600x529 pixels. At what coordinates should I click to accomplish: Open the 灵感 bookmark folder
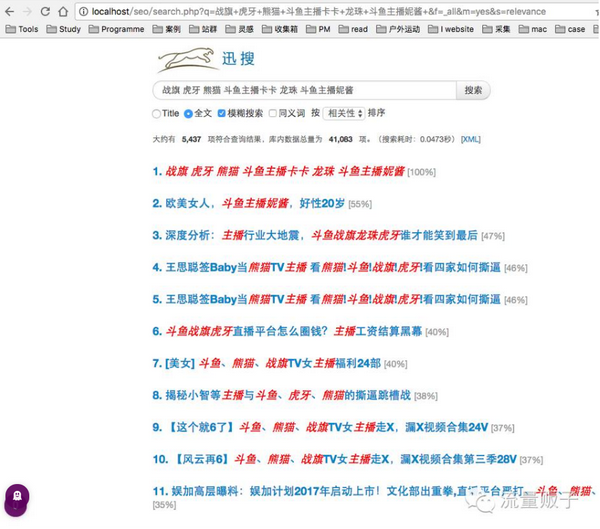coord(240,29)
